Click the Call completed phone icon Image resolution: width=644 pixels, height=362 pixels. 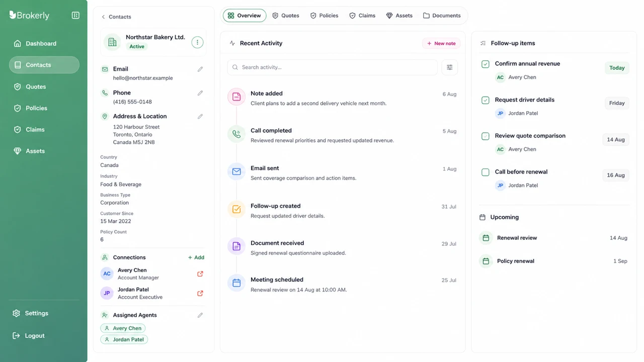coord(236,134)
